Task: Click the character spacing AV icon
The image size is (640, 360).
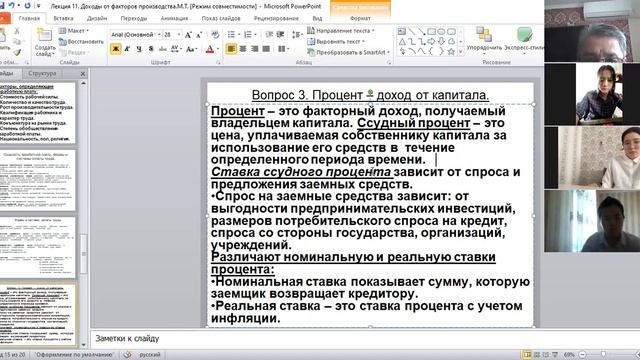Action: [176, 49]
